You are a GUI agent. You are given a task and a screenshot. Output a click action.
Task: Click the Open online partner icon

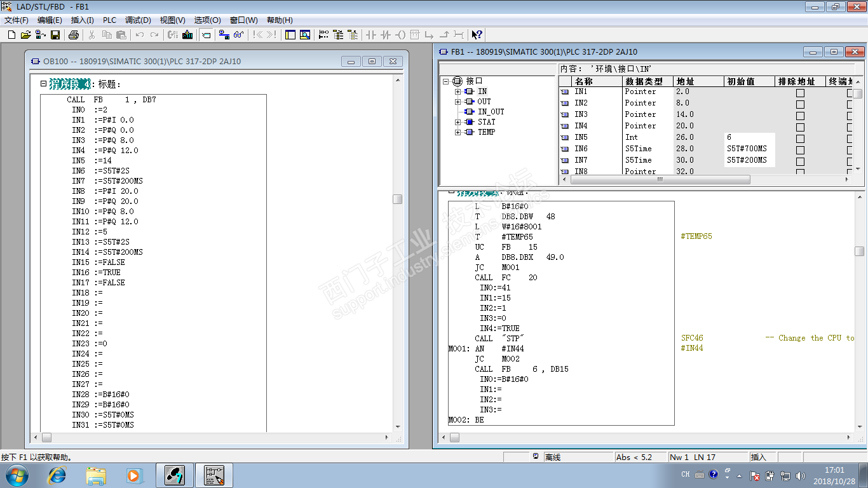pos(41,35)
